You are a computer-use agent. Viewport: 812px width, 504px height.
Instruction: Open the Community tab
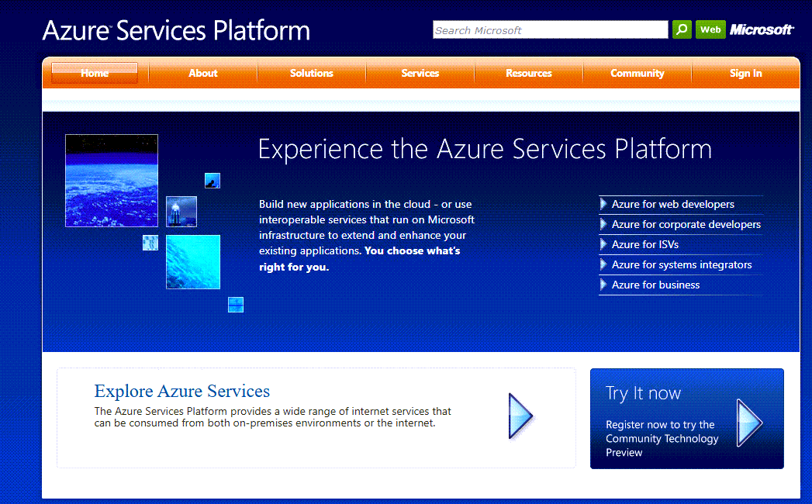[637, 73]
